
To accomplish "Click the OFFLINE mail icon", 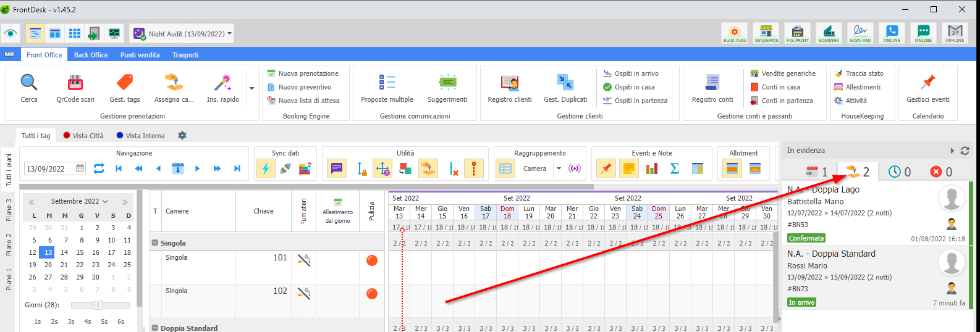I will point(955,33).
